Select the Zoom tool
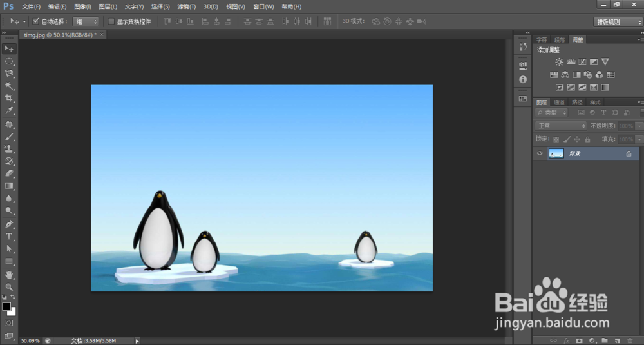This screenshot has width=644, height=345. point(8,287)
